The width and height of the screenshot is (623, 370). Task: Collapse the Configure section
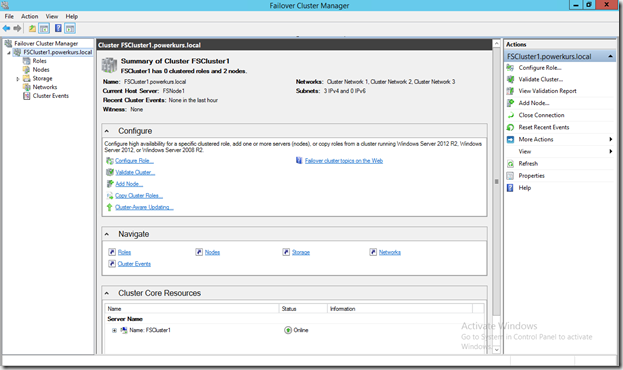pos(107,131)
